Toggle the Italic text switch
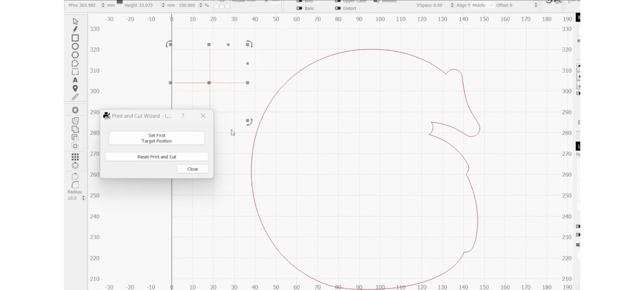644x290 pixels. [299, 8]
